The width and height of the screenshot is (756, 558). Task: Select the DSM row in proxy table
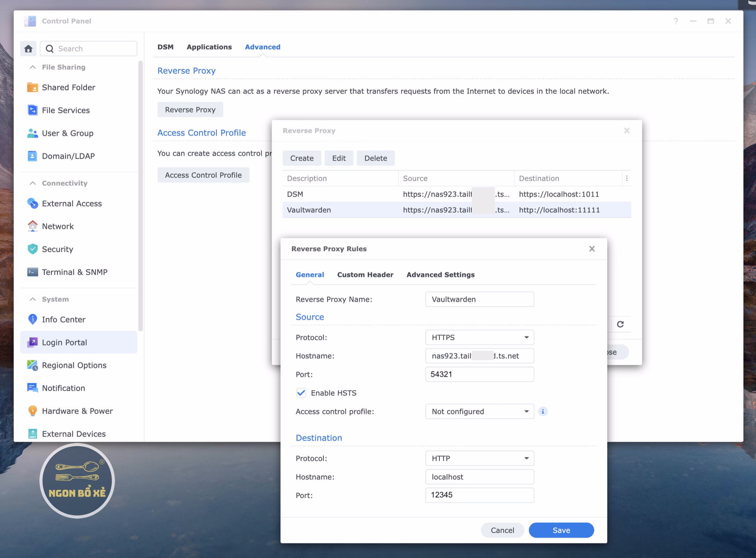[457, 194]
